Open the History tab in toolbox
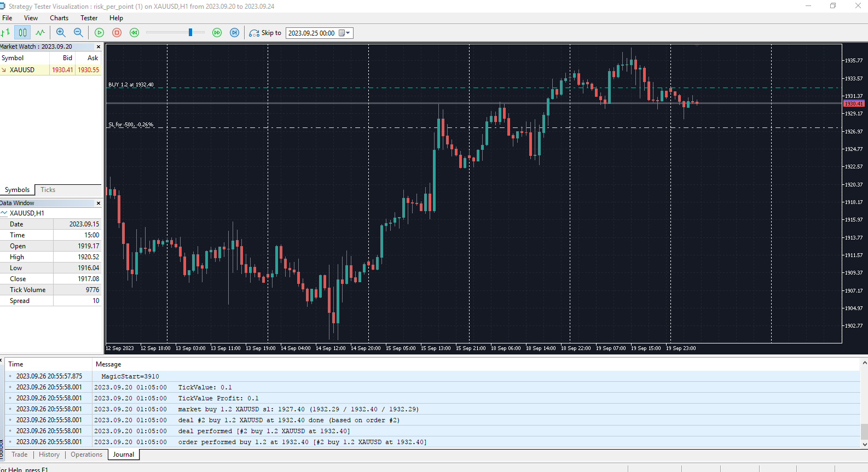 coord(49,454)
